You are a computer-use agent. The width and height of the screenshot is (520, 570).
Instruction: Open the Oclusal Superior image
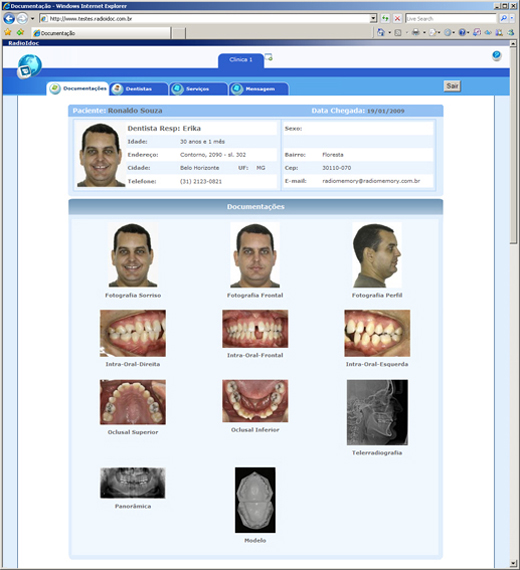click(x=133, y=402)
